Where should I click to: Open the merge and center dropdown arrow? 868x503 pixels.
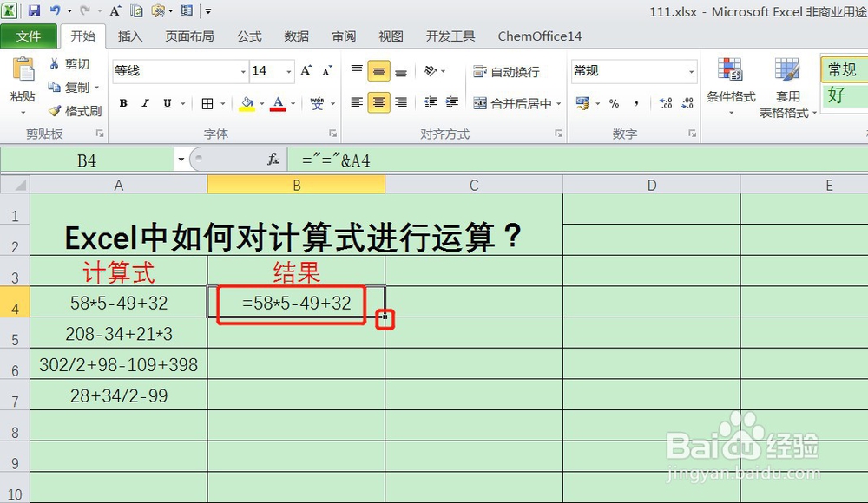click(558, 103)
